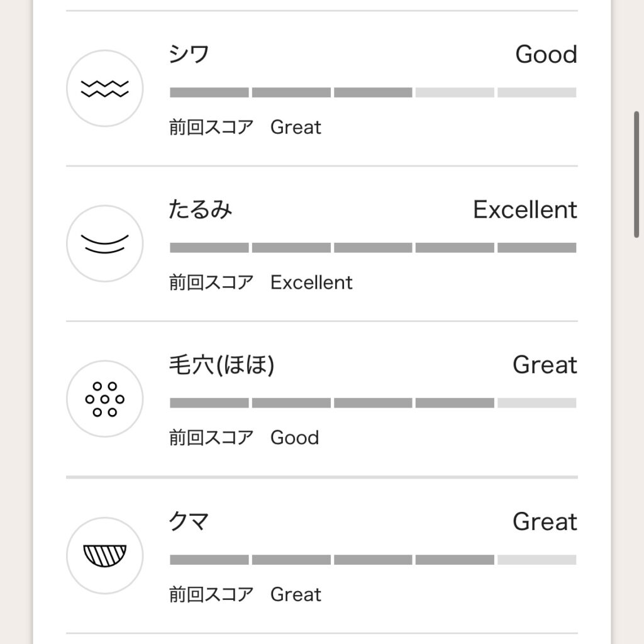Viewport: 644px width, 644px height.
Task: Click the dark circles (クマ) striped icon
Action: 104,555
